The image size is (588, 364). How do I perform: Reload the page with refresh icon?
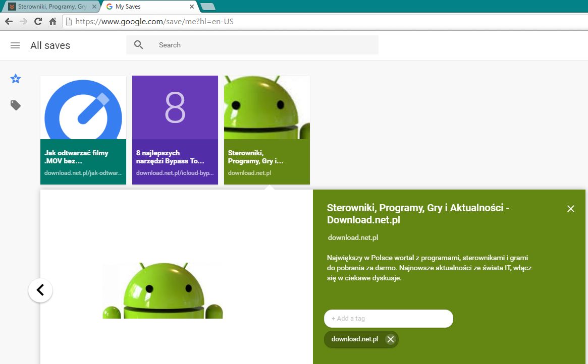pos(38,21)
